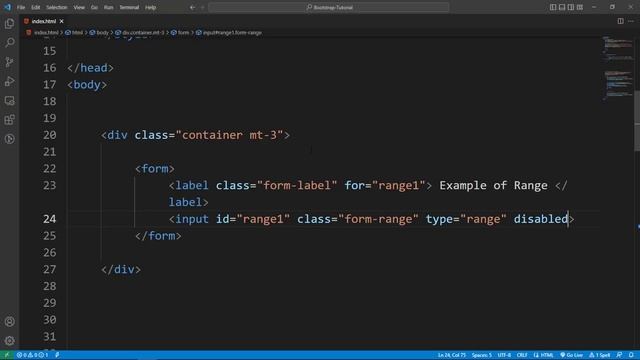The image size is (640, 360).
Task: Click line number 24 in gutter
Action: click(49, 219)
